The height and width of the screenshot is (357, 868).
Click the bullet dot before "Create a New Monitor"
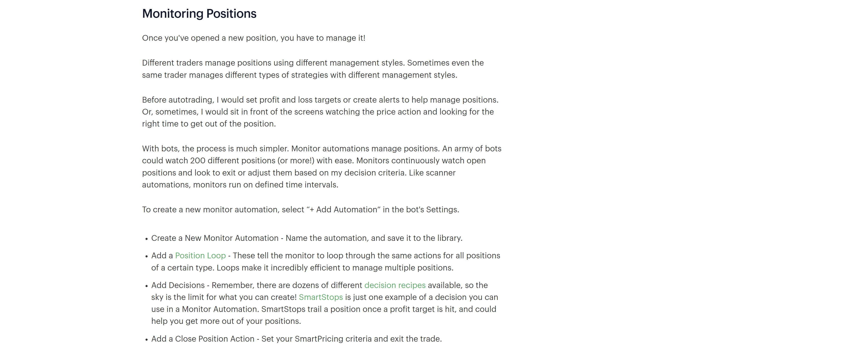pos(147,239)
